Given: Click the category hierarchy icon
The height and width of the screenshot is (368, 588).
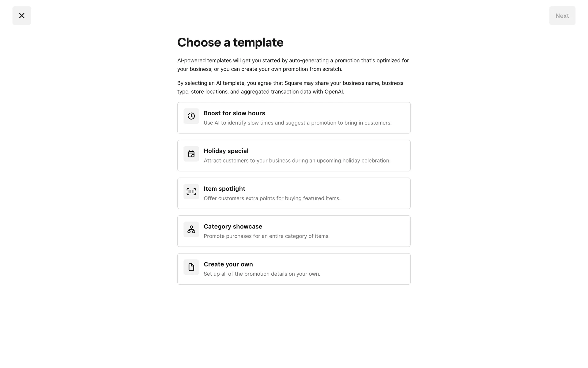Looking at the screenshot, I should (x=191, y=229).
